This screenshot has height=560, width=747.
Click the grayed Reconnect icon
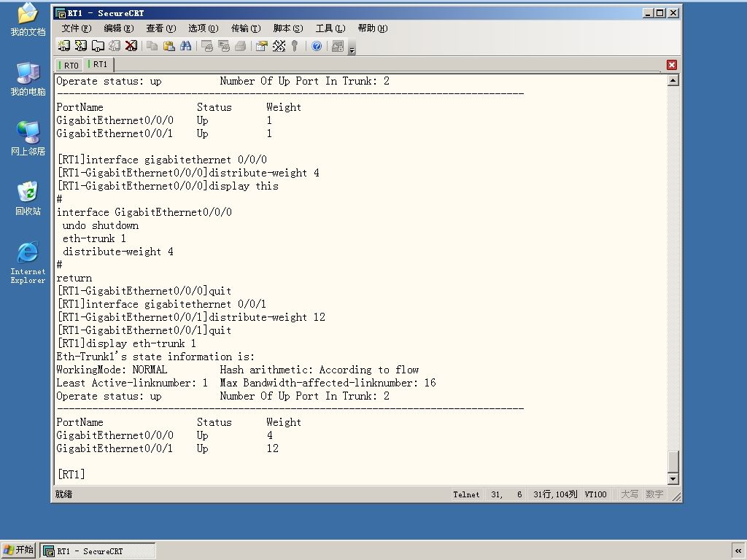tap(115, 46)
